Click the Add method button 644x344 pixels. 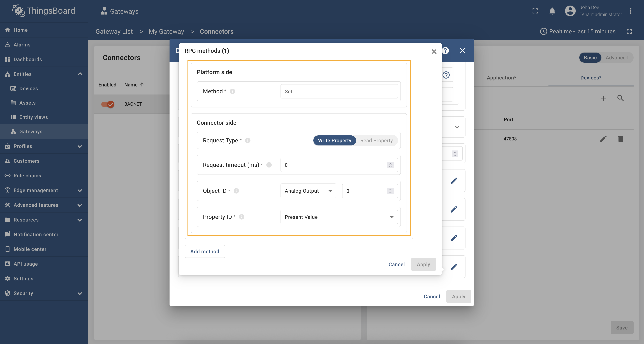tap(205, 251)
